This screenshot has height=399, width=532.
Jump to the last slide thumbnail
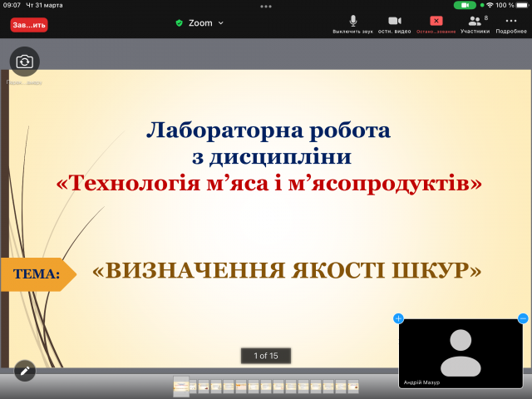tap(353, 387)
